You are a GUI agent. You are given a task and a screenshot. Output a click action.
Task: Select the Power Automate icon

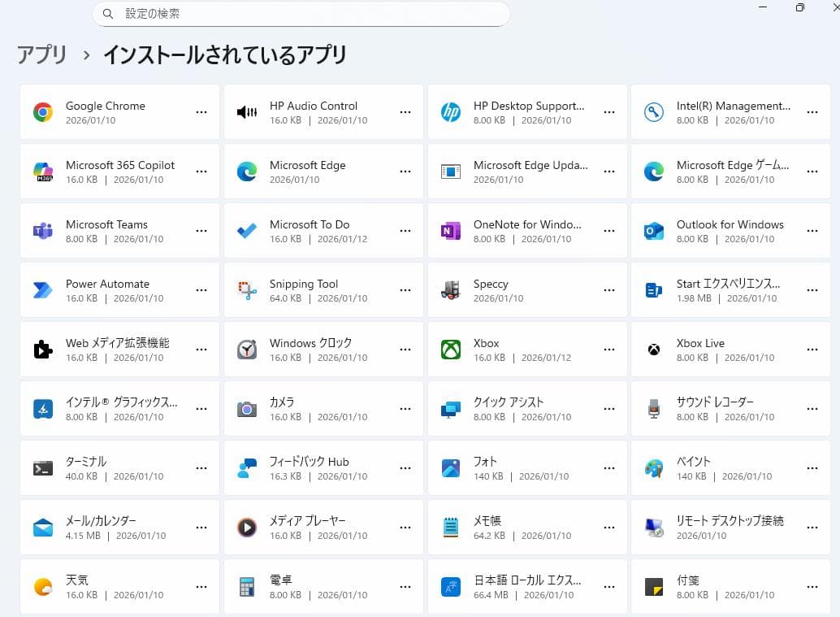coord(41,289)
